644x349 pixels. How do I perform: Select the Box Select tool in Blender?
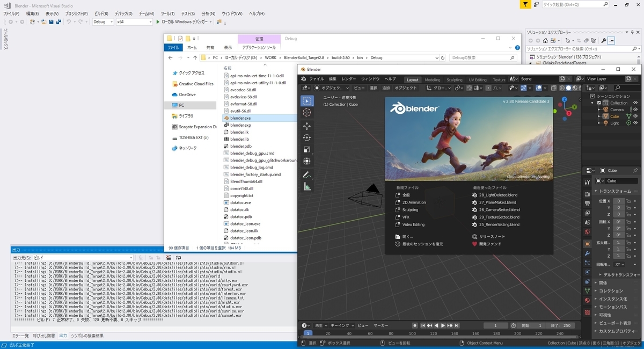[x=307, y=100]
